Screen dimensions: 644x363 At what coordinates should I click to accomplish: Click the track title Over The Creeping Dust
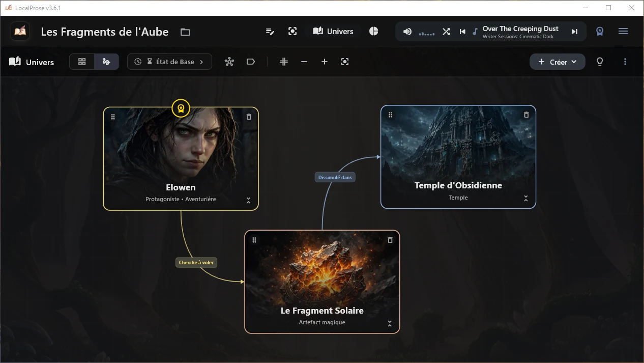tap(520, 29)
